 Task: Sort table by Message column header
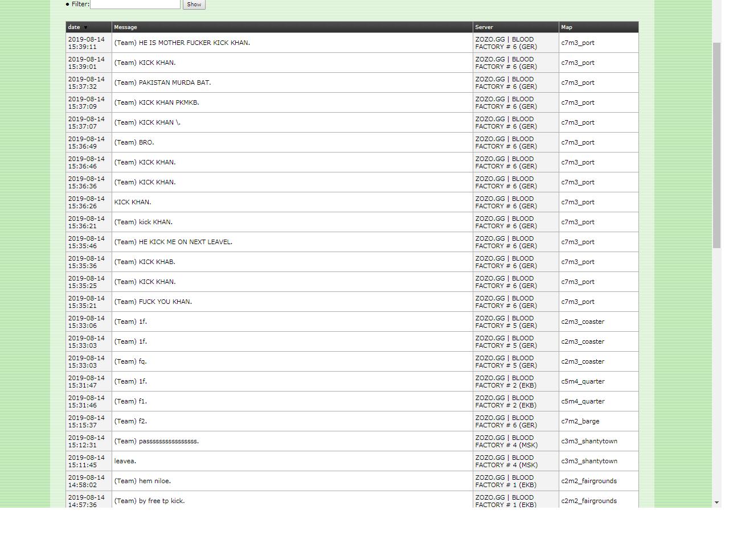pyautogui.click(x=125, y=27)
